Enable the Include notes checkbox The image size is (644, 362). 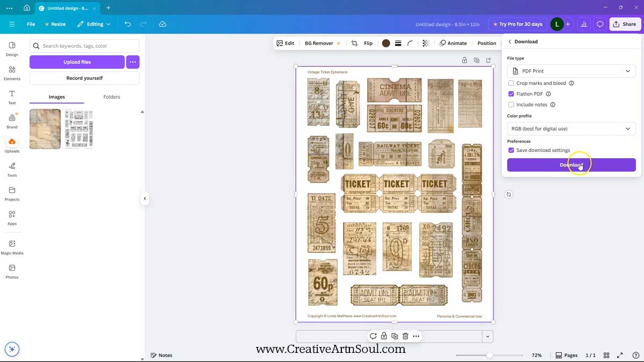pyautogui.click(x=511, y=105)
